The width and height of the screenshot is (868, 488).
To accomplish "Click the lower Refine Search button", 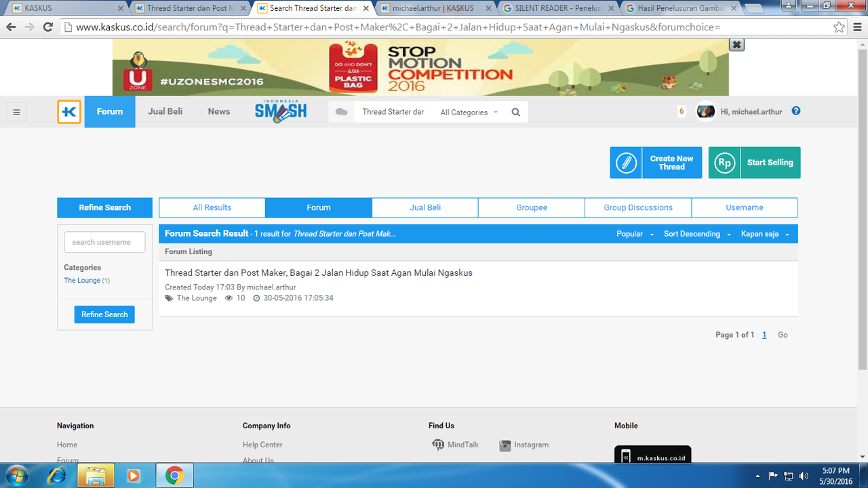I will [x=104, y=314].
